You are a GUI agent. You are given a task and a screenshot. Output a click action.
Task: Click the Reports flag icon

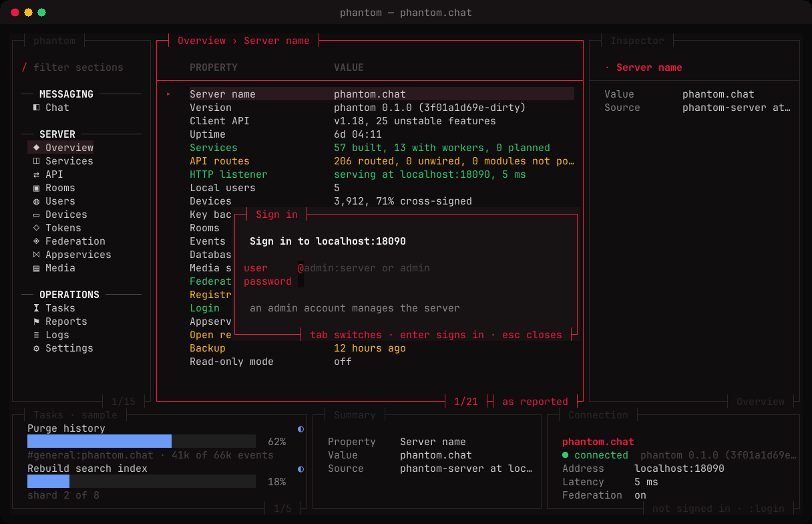(36, 321)
